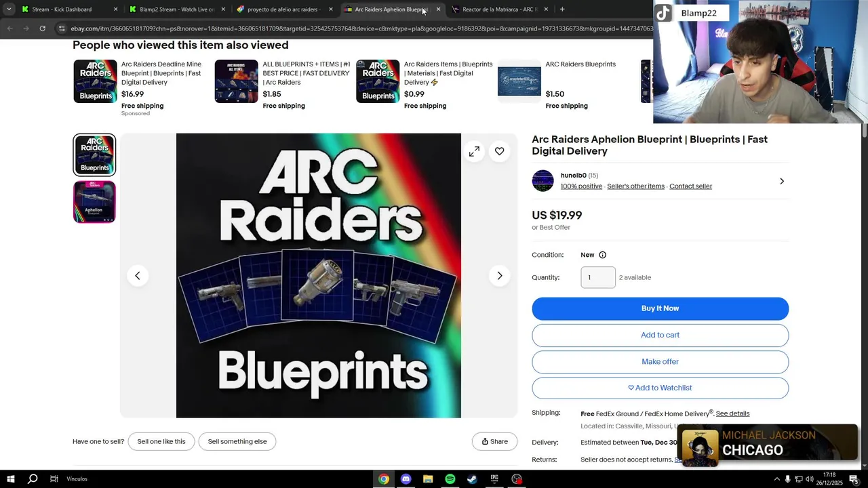The width and height of the screenshot is (868, 488).
Task: View the seller's 100% positive feedback
Action: pyautogui.click(x=581, y=186)
